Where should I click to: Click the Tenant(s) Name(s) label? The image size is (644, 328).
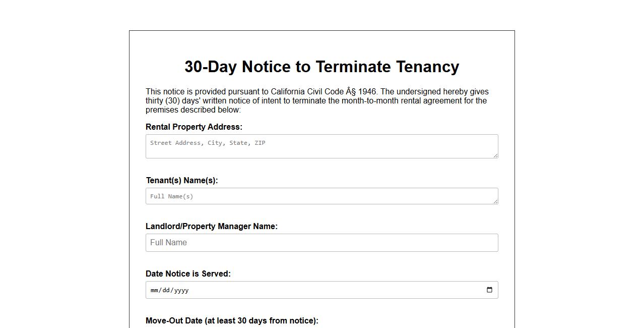click(x=182, y=180)
